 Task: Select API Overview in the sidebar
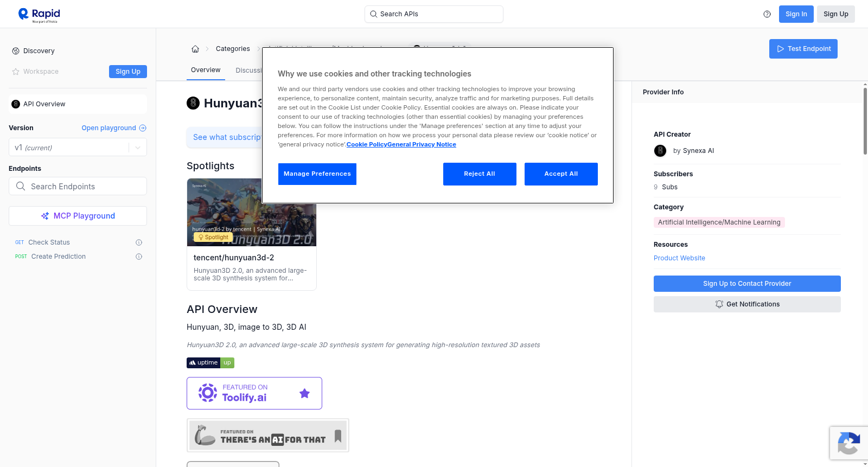(x=78, y=104)
